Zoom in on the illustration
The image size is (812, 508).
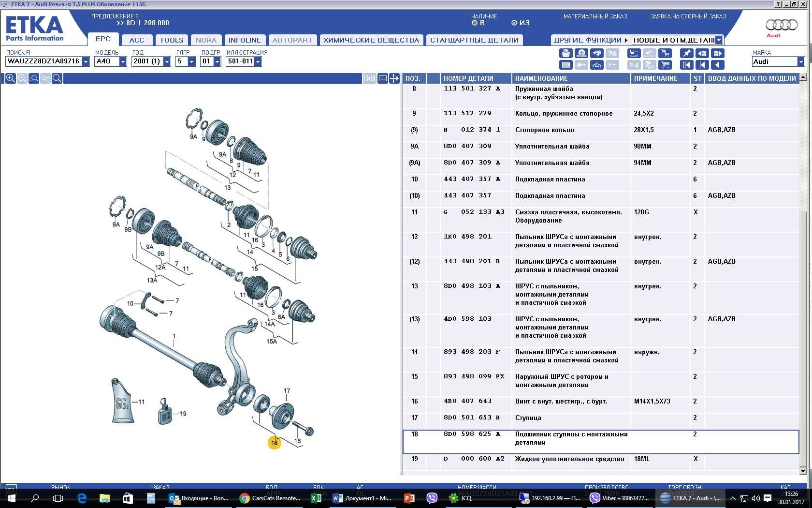(10, 78)
